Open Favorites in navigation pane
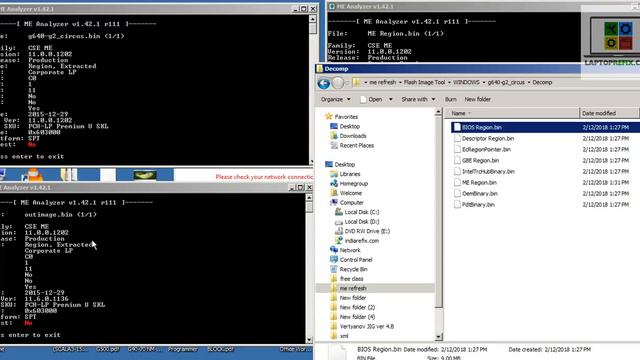Viewport: 640px width, 360px height. 346,117
